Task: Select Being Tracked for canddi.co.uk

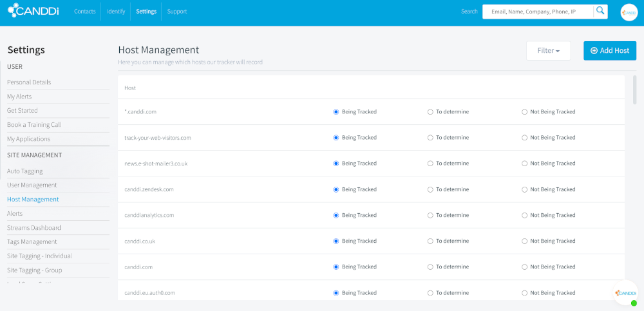Action: pyautogui.click(x=336, y=241)
